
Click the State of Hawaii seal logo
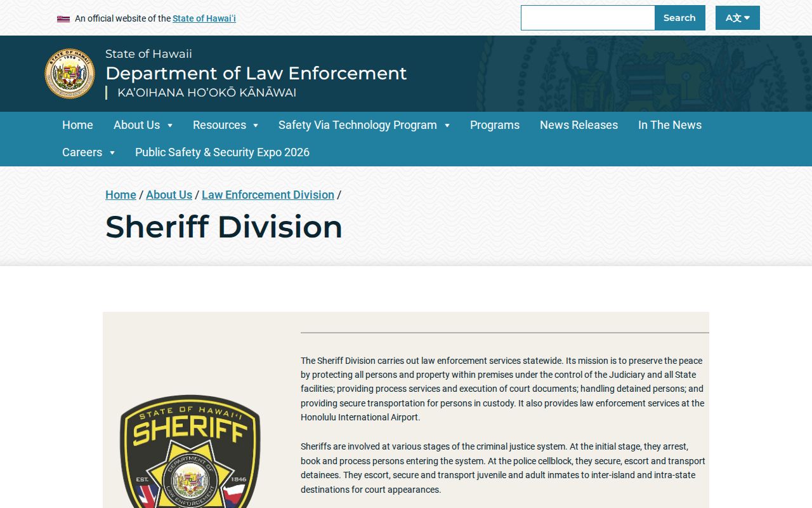pyautogui.click(x=70, y=74)
